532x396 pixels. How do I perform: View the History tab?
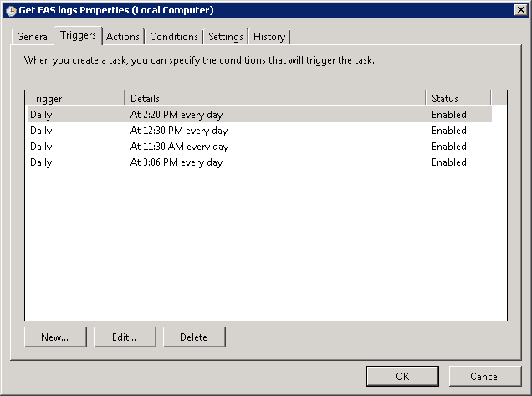click(x=269, y=36)
